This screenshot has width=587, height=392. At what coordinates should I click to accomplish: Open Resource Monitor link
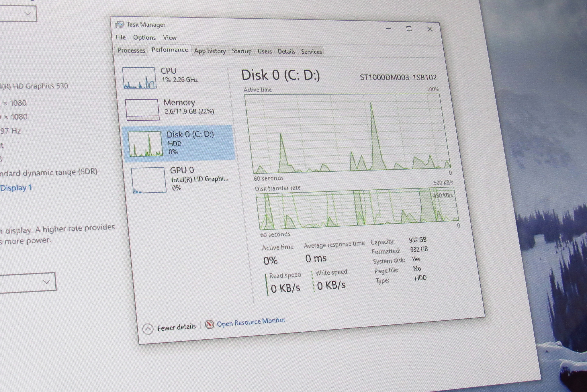tap(251, 322)
